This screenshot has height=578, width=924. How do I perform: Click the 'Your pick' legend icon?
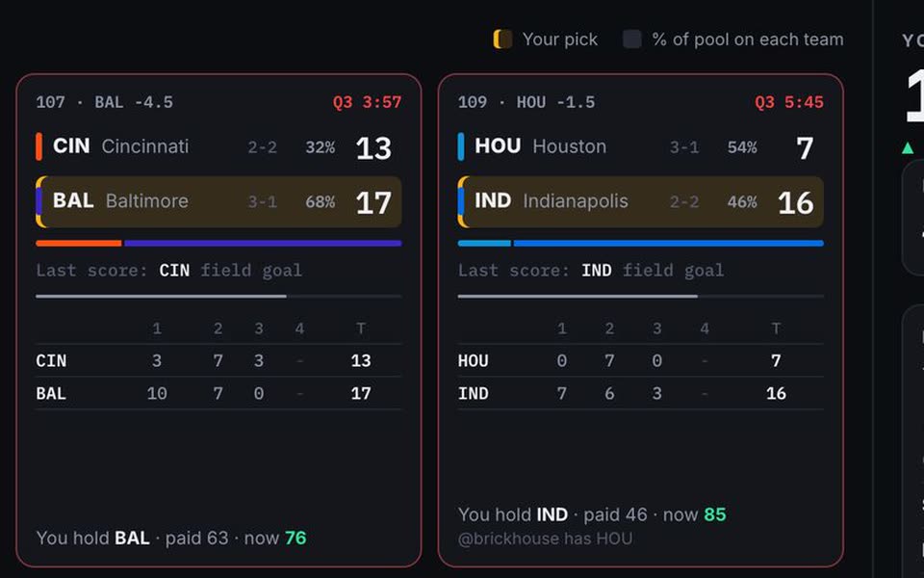pyautogui.click(x=502, y=39)
